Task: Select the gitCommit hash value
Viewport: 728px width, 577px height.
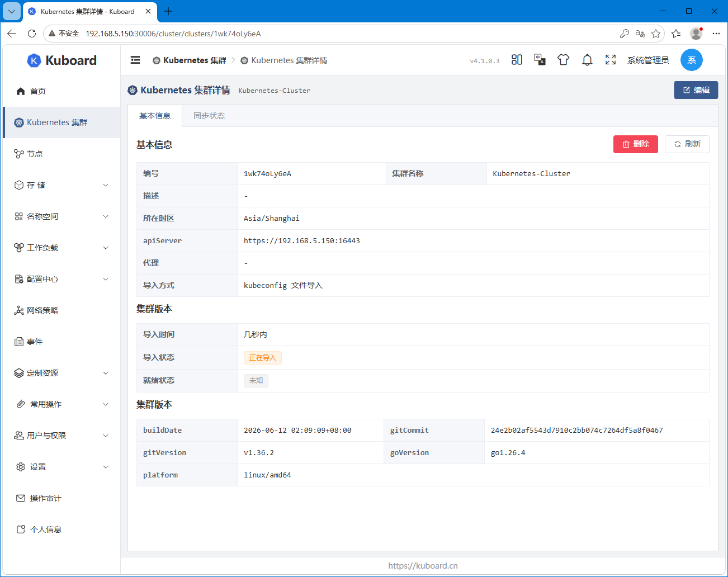Action: tap(577, 431)
